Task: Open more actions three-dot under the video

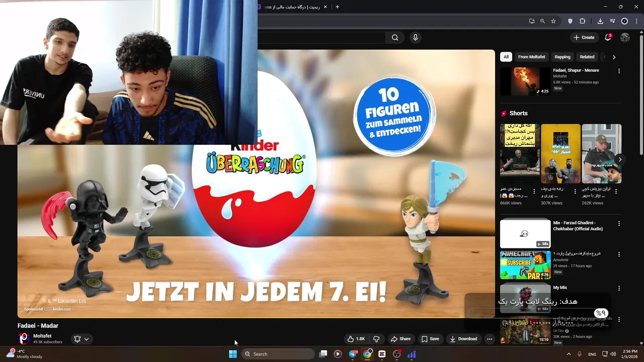Action: (489, 339)
